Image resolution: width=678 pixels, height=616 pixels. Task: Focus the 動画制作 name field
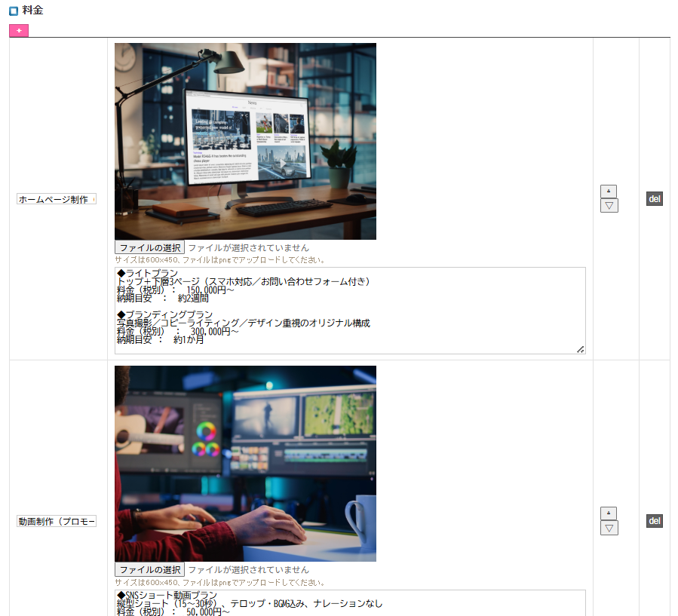(x=57, y=522)
